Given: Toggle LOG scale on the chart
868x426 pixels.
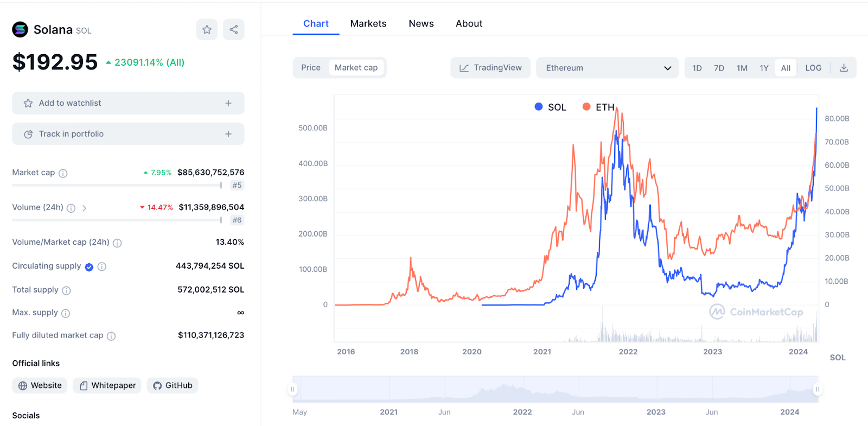Looking at the screenshot, I should tap(813, 68).
